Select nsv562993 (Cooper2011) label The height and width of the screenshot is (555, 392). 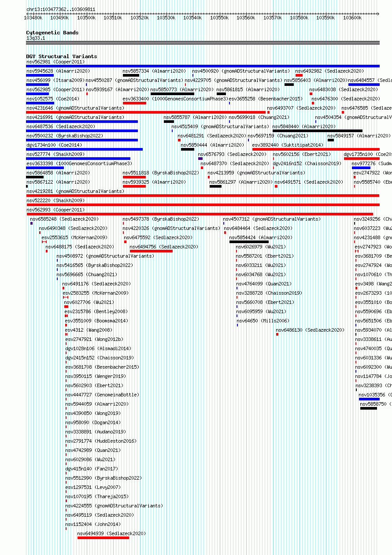click(55, 210)
